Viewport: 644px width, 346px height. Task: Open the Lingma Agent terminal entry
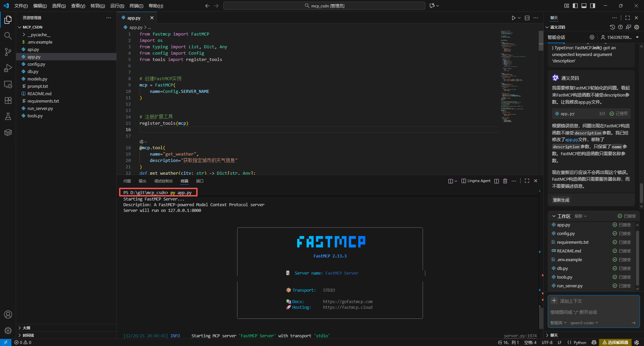point(476,181)
